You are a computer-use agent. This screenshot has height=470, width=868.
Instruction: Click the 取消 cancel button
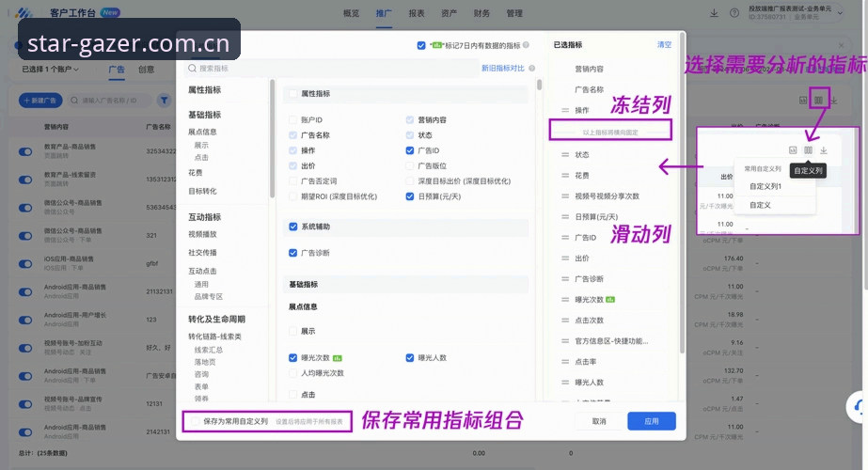[x=599, y=421]
